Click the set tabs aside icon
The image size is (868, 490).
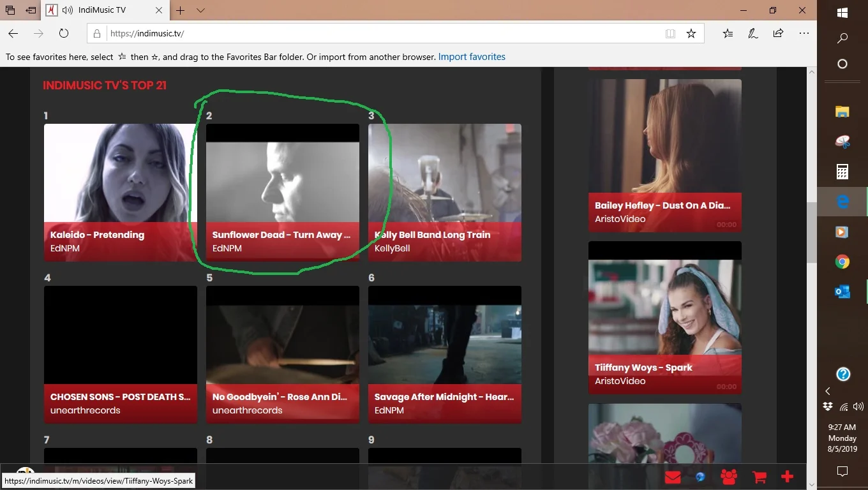pyautogui.click(x=31, y=10)
